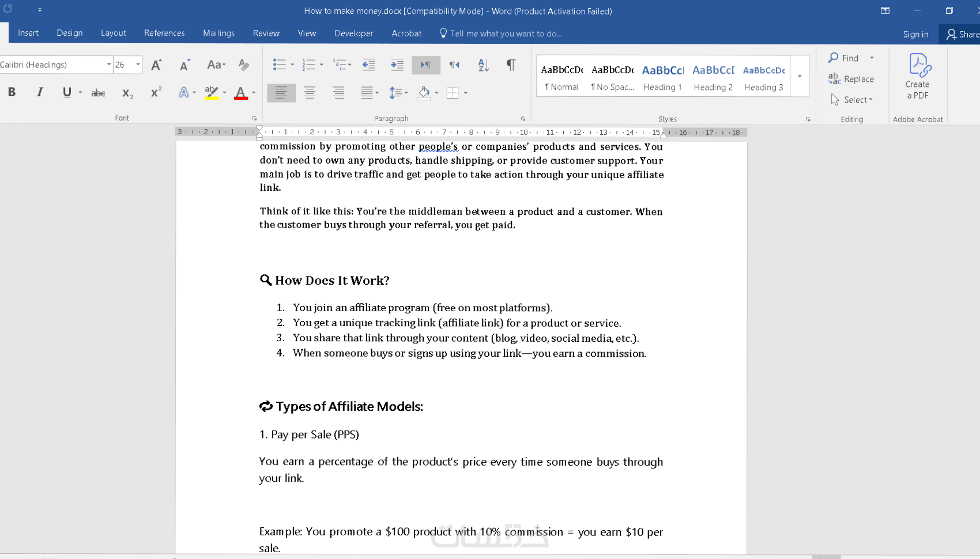Toggle Strikethrough formatting
This screenshot has height=559, width=980.
[99, 93]
